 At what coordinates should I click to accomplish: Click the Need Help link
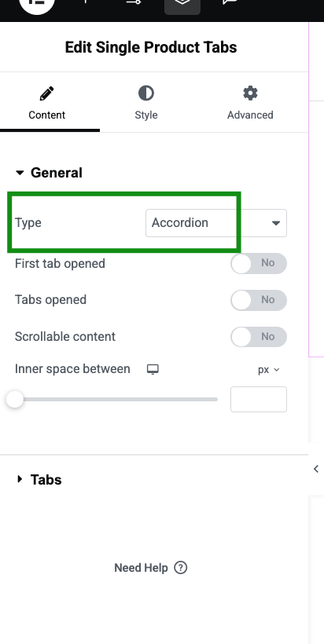(141, 568)
